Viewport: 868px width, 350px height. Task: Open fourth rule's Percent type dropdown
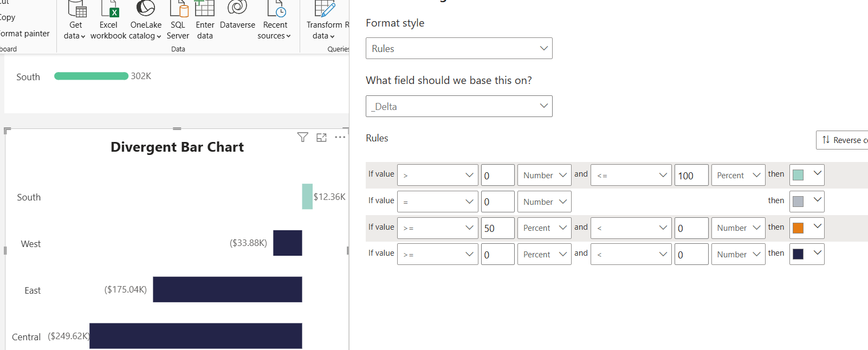pyautogui.click(x=545, y=254)
